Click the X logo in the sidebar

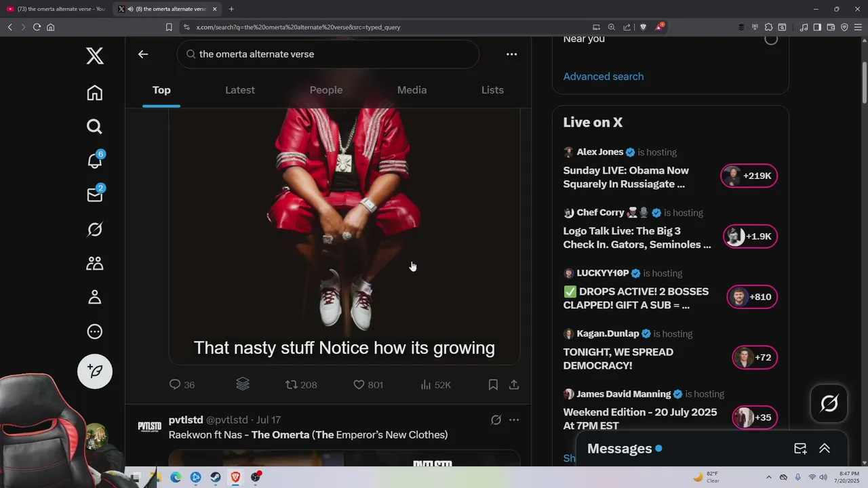pos(95,56)
